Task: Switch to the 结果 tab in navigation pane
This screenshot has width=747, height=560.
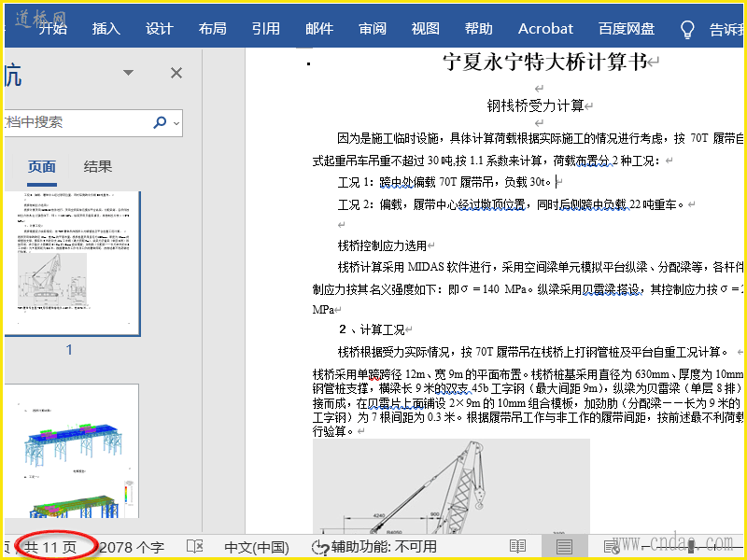Action: [98, 167]
